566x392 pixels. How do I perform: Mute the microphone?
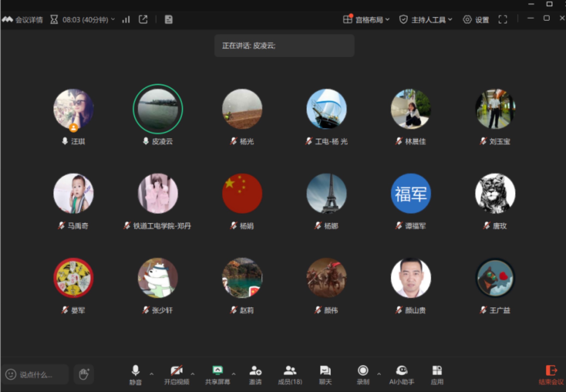[x=135, y=374]
